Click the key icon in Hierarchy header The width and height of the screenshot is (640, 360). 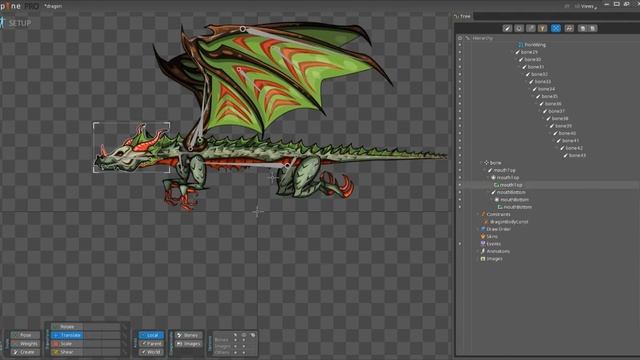(x=468, y=38)
